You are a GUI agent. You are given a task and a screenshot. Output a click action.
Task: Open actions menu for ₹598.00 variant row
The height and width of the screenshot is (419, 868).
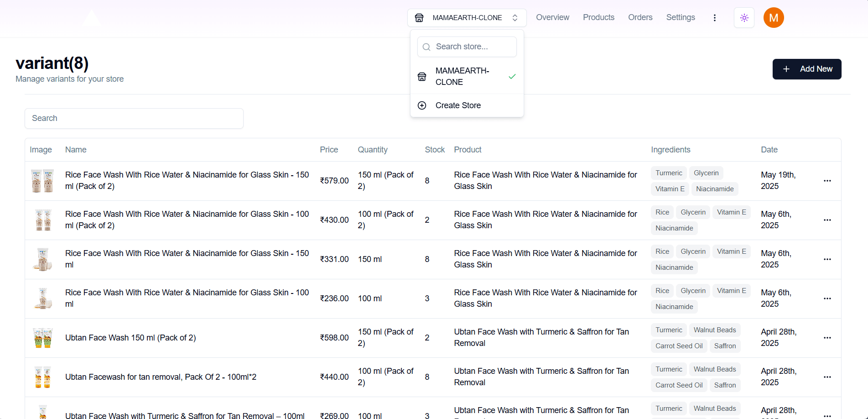pos(827,338)
